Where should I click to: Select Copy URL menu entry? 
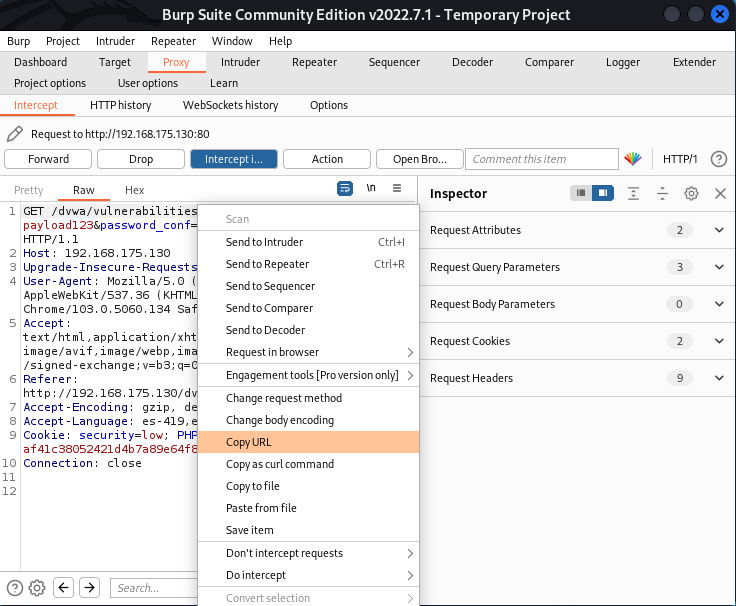(x=308, y=442)
